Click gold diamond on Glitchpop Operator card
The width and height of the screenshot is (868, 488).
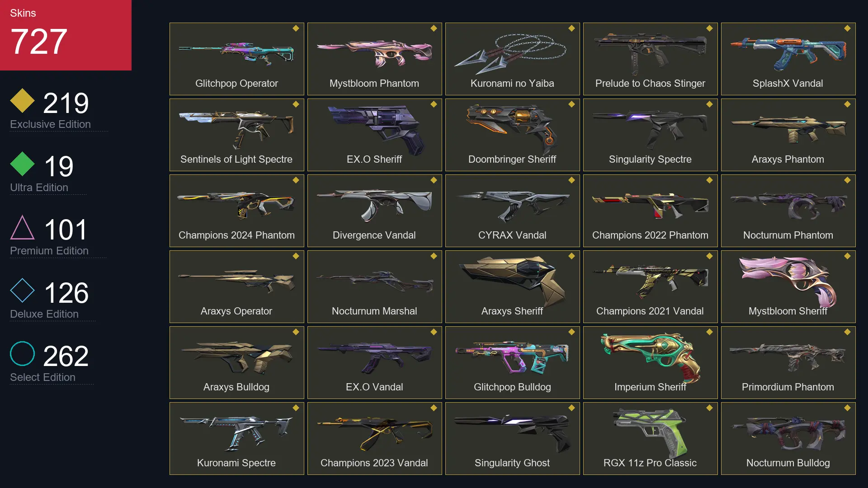[x=296, y=28]
